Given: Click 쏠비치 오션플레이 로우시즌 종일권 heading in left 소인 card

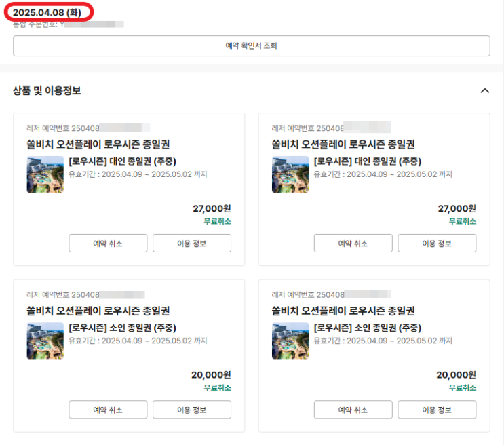Looking at the screenshot, I should point(98,311).
